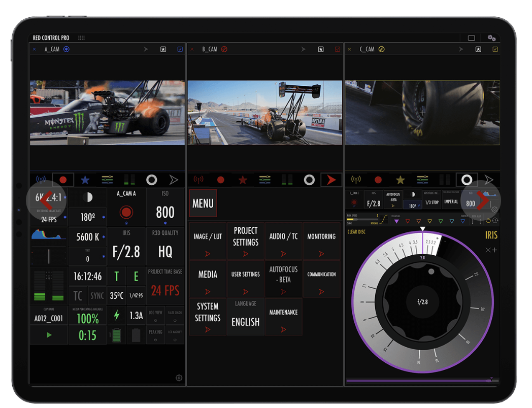Expand the Monitoring submenu
The width and height of the screenshot is (532, 408).
pos(321,241)
